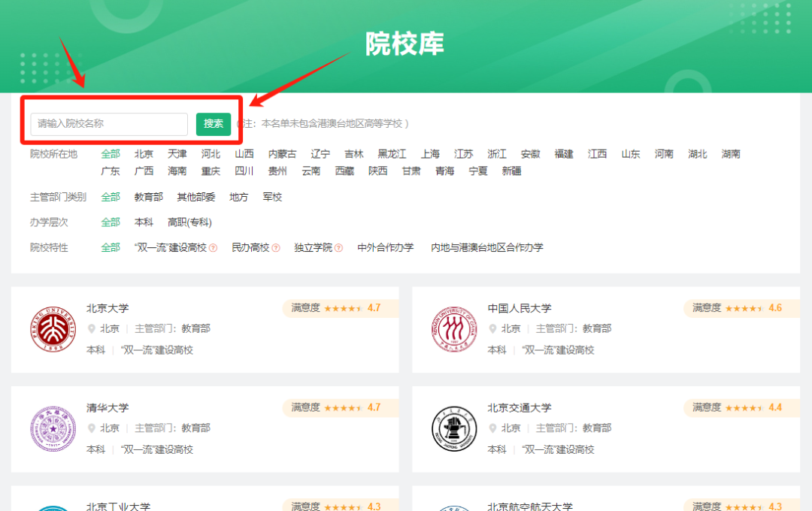Screen dimensions: 812x511
Task: Filter schools by 湖北 location
Action: click(697, 154)
